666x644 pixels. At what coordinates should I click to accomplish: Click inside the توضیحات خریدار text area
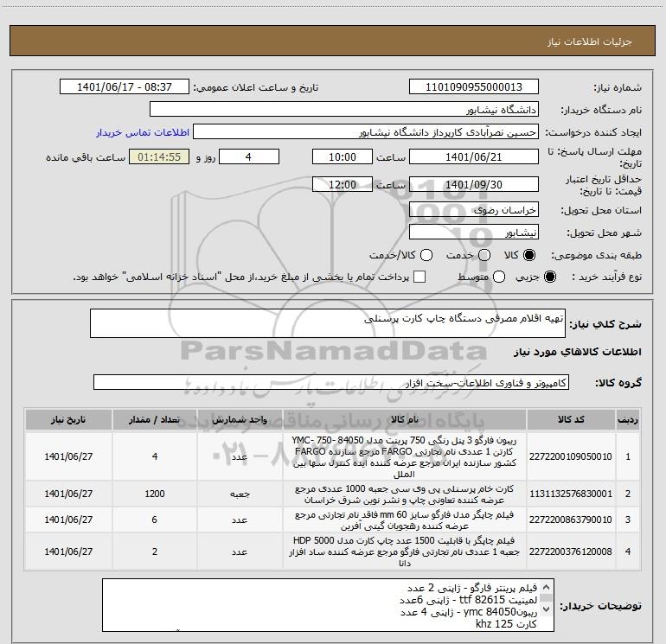(x=328, y=605)
